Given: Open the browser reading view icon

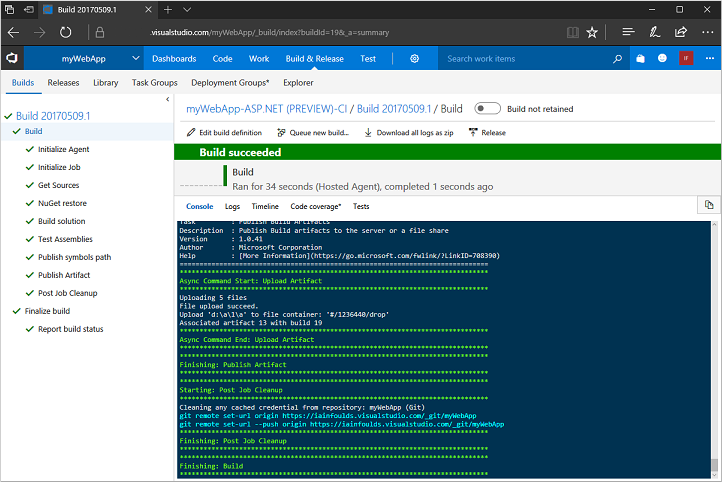Looking at the screenshot, I should (x=572, y=32).
